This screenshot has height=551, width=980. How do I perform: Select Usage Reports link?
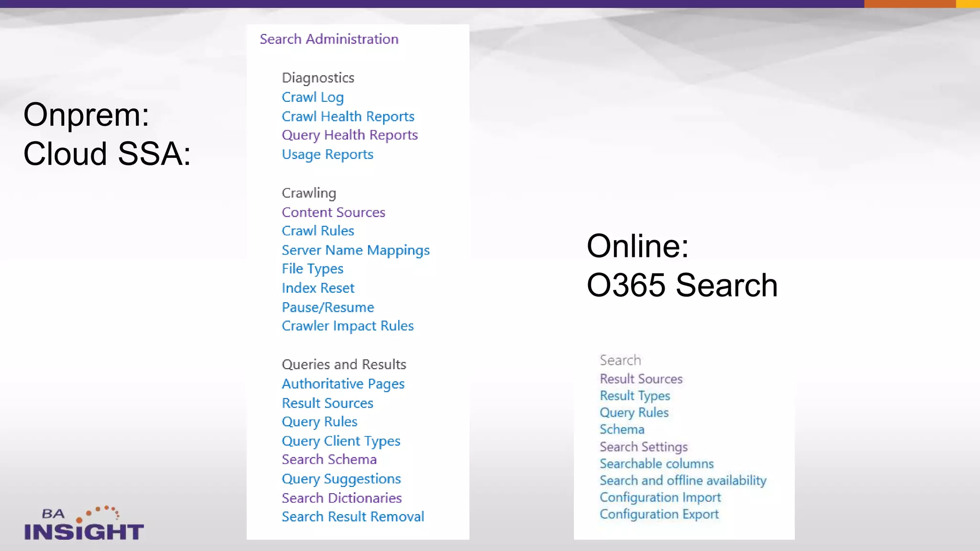(x=327, y=154)
